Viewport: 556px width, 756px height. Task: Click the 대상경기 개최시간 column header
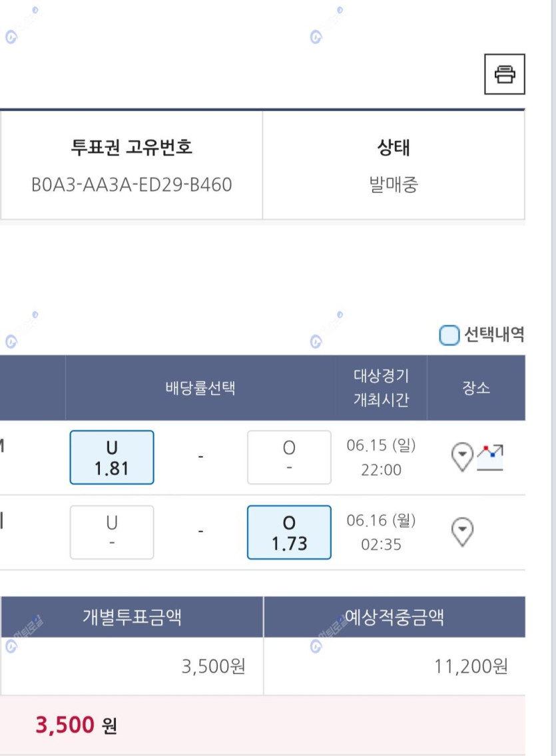(381, 387)
